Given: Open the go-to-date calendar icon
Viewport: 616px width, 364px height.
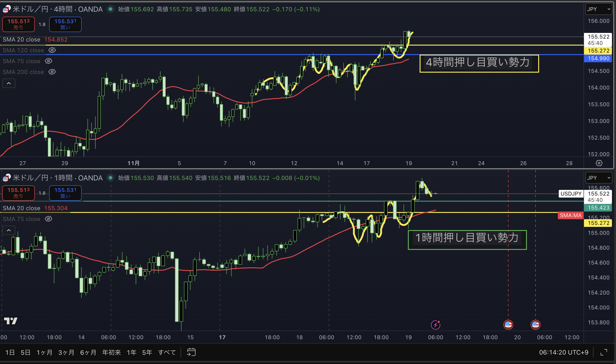Looking at the screenshot, I should pos(191,352).
